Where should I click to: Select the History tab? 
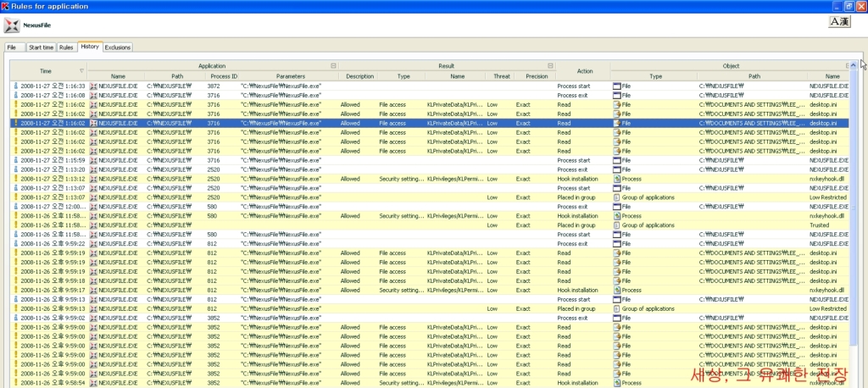90,47
